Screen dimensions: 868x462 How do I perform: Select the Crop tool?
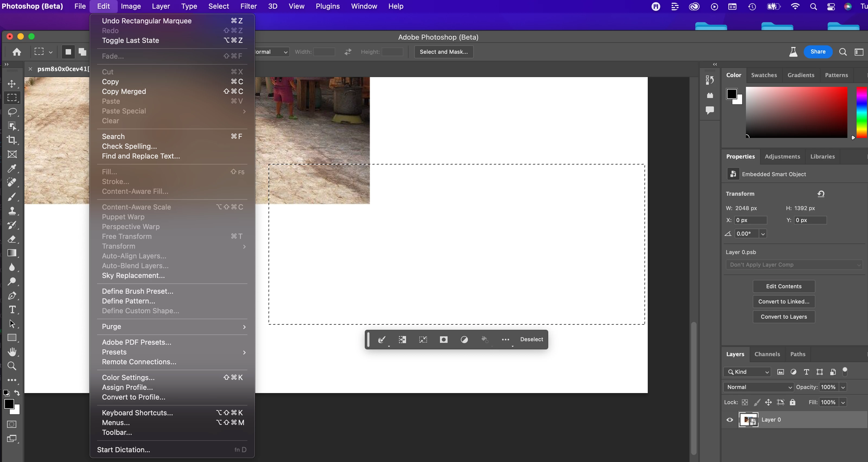12,140
